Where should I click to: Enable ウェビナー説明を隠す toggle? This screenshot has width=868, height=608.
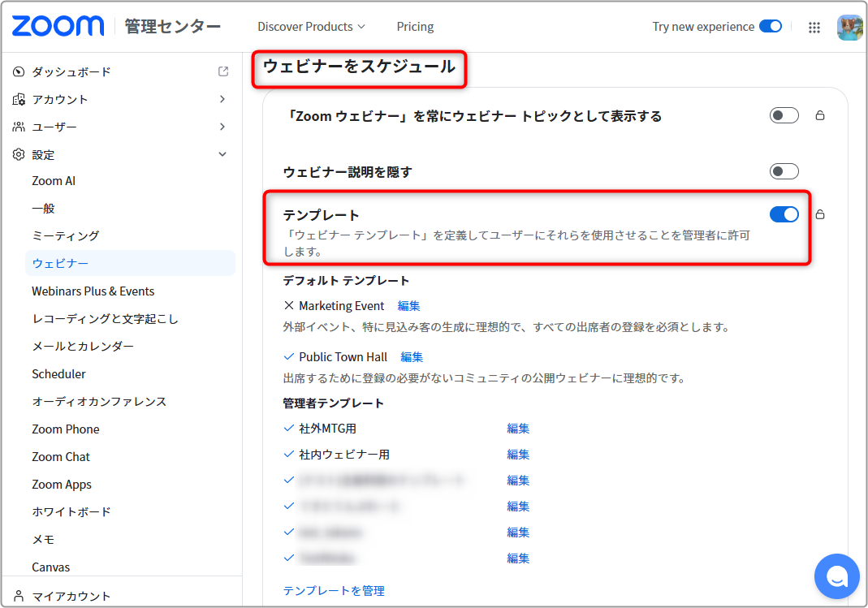click(784, 171)
